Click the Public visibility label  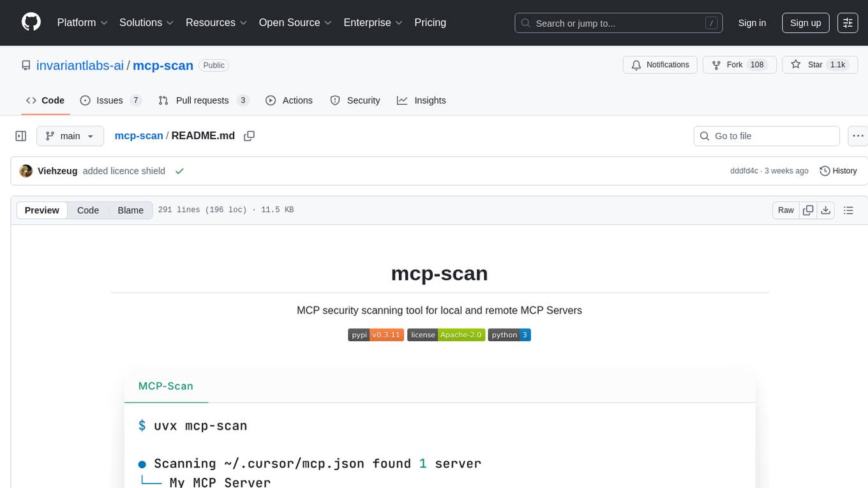[214, 65]
